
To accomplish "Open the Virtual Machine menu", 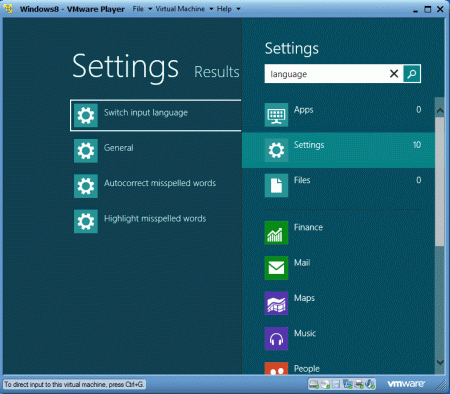I will (x=180, y=9).
